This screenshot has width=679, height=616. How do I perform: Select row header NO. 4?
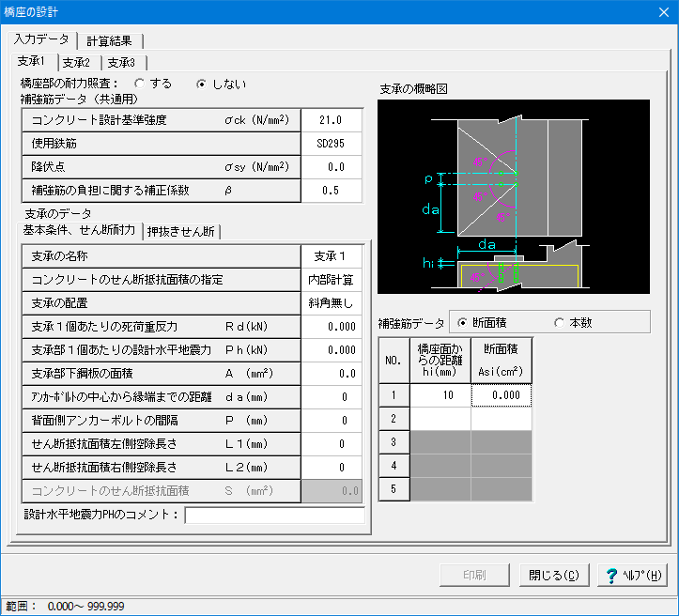[394, 466]
